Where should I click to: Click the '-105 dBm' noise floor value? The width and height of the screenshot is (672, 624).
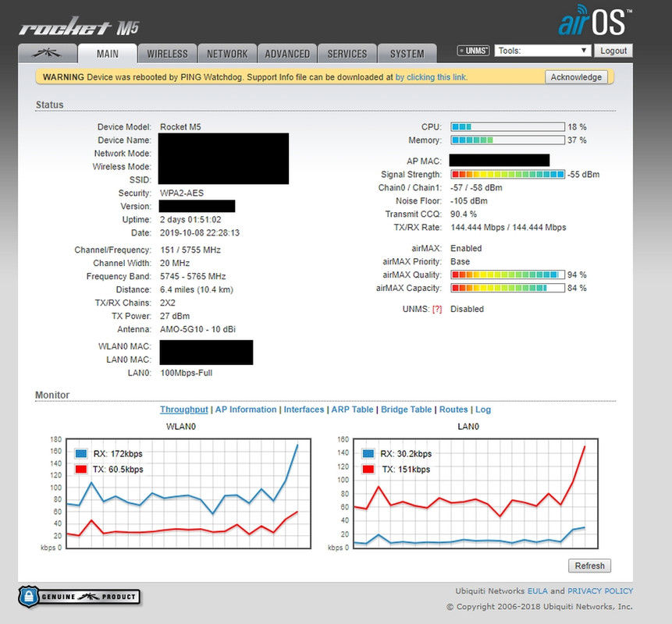[469, 201]
